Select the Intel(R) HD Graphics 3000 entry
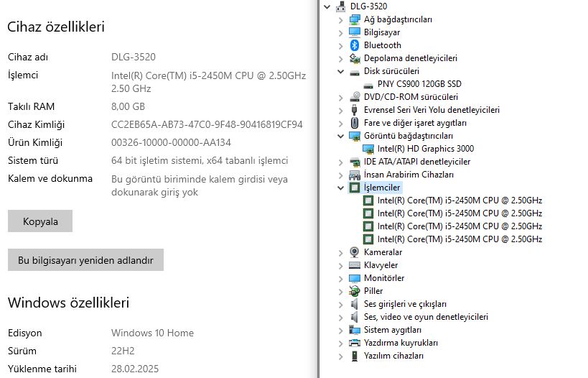The image size is (588, 378). 426,149
